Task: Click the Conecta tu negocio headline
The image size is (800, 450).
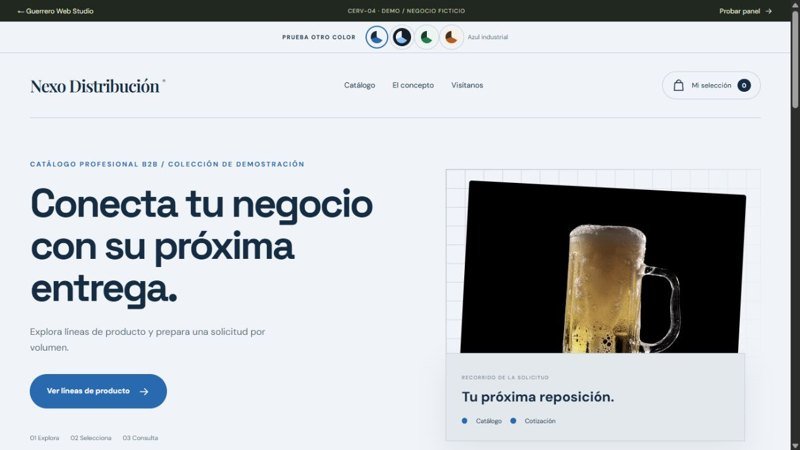Action: pyautogui.click(x=202, y=247)
